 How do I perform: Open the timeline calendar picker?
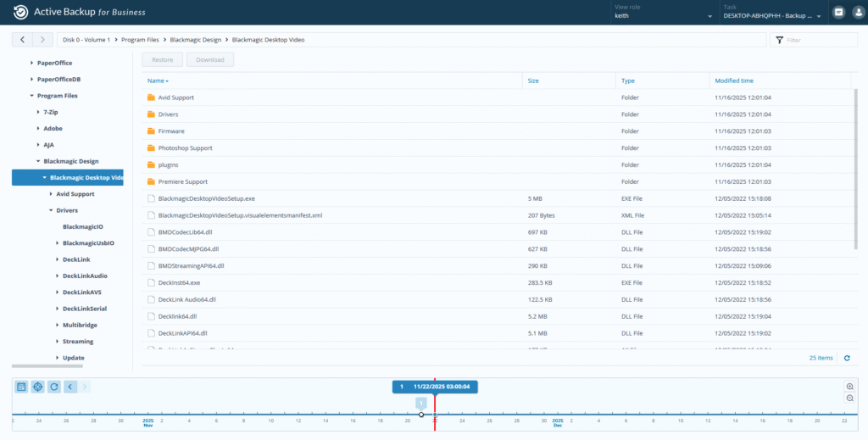(22, 387)
